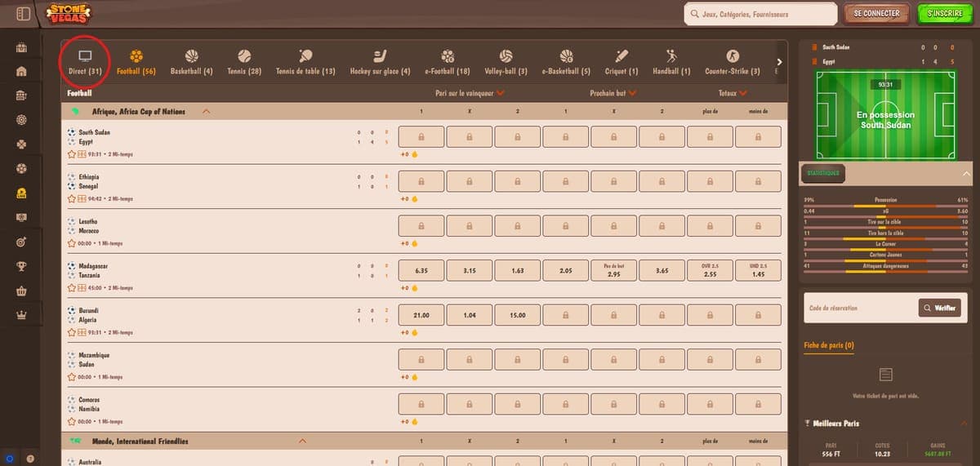Viewport: 980px width, 466px height.
Task: Open the yellow live icon in sidebar
Action: (x=22, y=193)
